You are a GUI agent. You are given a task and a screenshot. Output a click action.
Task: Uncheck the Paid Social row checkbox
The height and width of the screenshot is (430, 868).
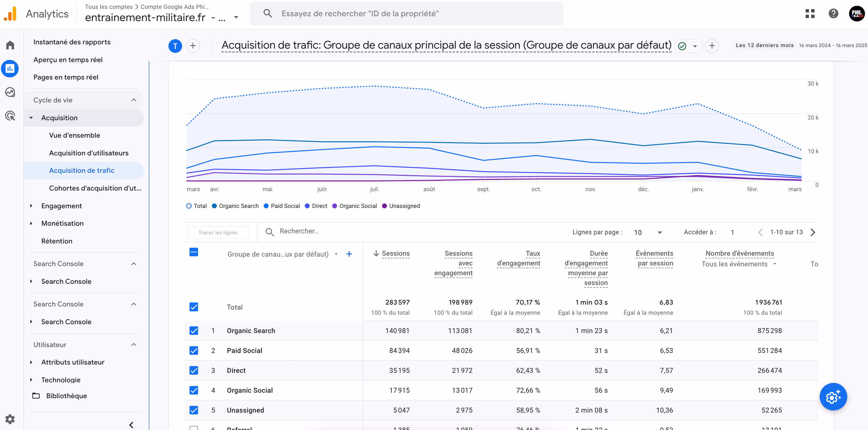pos(194,350)
